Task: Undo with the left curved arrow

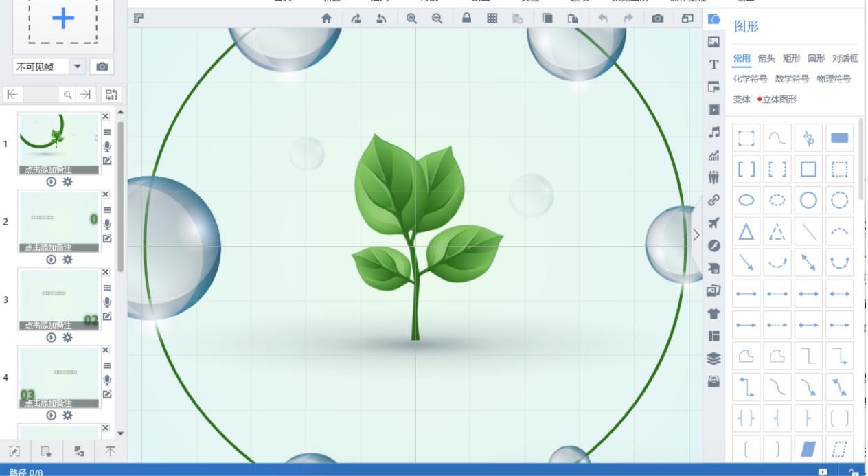Action: click(603, 19)
